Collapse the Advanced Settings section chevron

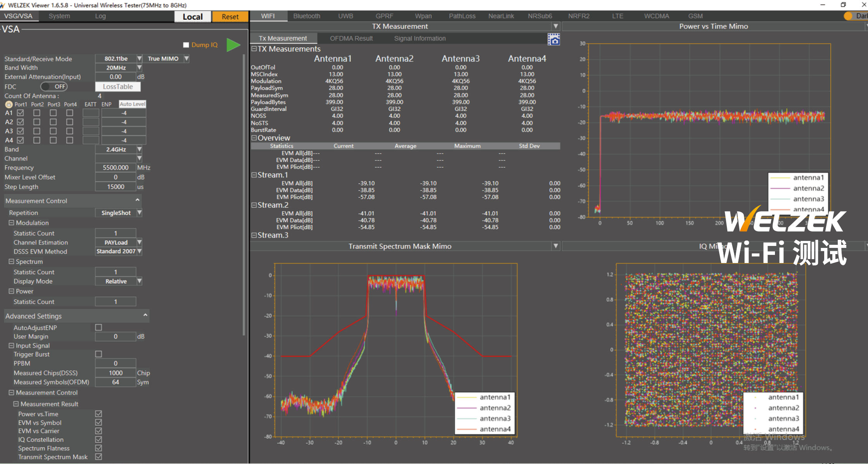[145, 315]
